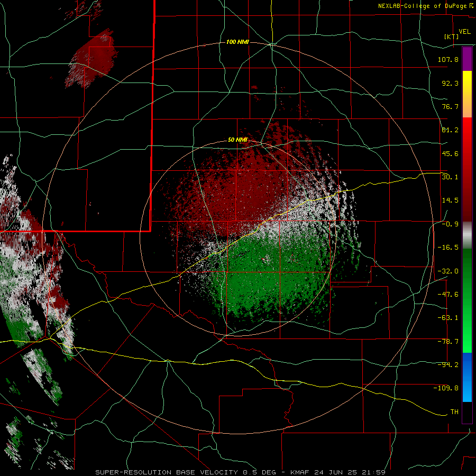Click the 61.2 velocity scale value
The image size is (476, 476).
(x=450, y=130)
